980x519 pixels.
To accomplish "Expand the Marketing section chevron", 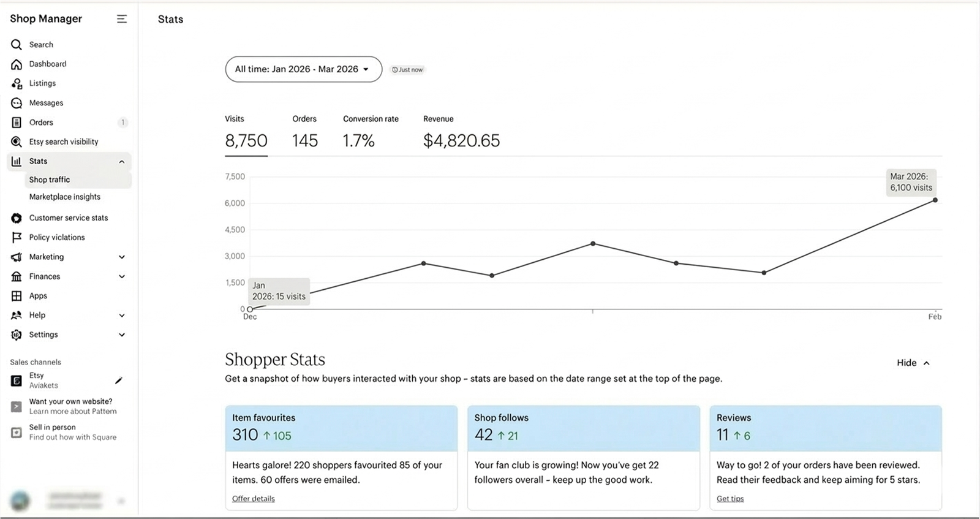I will pos(122,257).
